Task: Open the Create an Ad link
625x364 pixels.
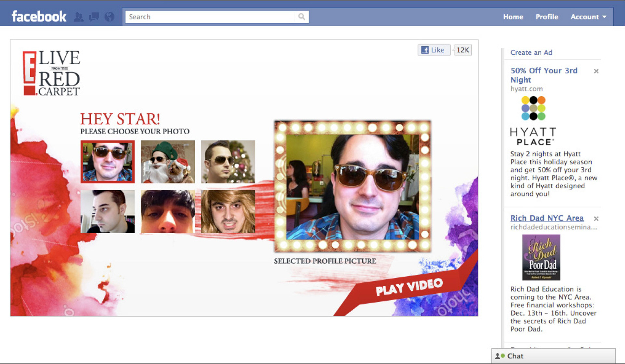Action: click(531, 52)
